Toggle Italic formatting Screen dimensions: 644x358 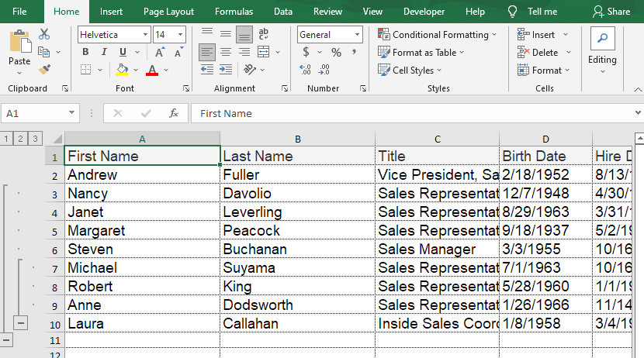104,53
